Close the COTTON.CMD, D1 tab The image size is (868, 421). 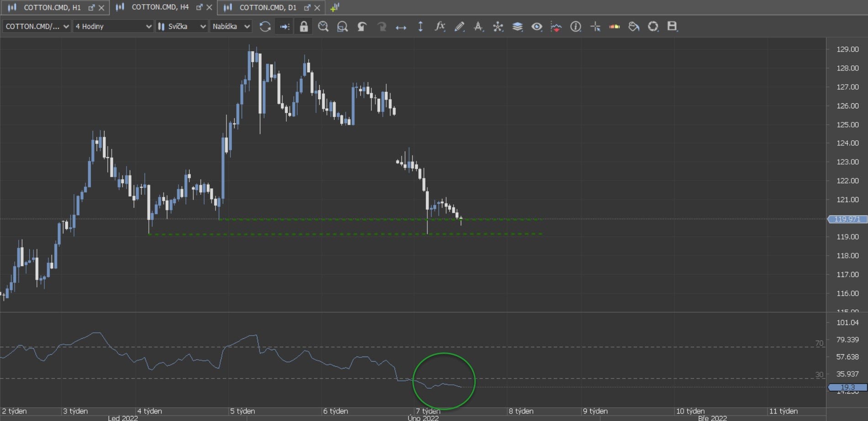pos(317,8)
